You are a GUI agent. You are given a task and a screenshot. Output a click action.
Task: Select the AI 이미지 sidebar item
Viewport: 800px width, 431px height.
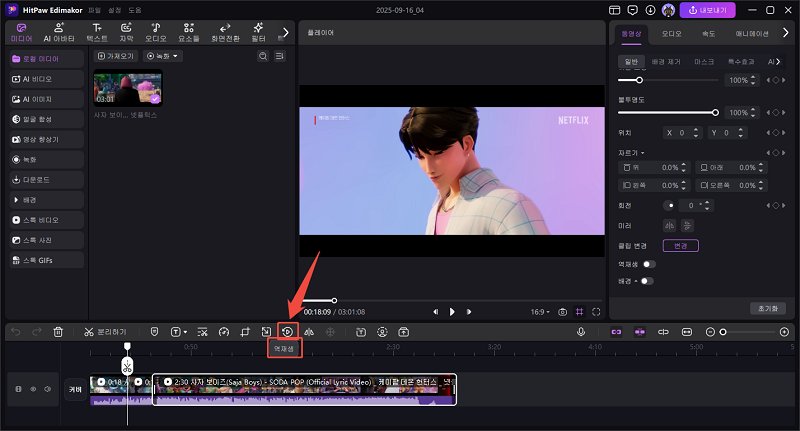46,99
